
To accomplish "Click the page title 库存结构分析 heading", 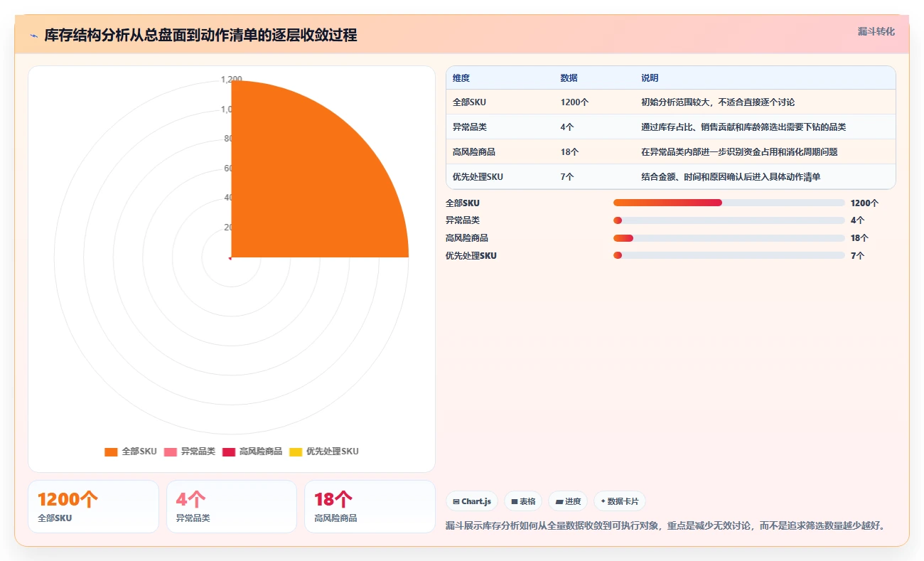I will 200,35.
